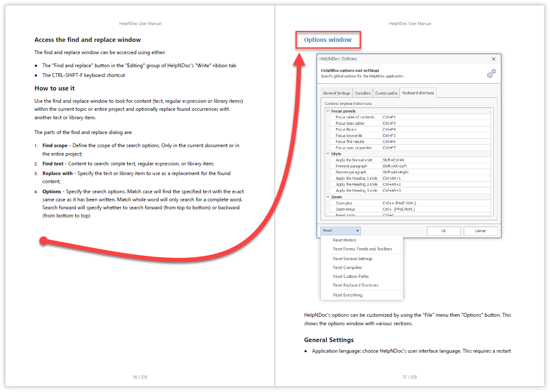The height and width of the screenshot is (392, 550).
Task: Click the Shift+Ctrl+N shortcut value
Action: [393, 160]
